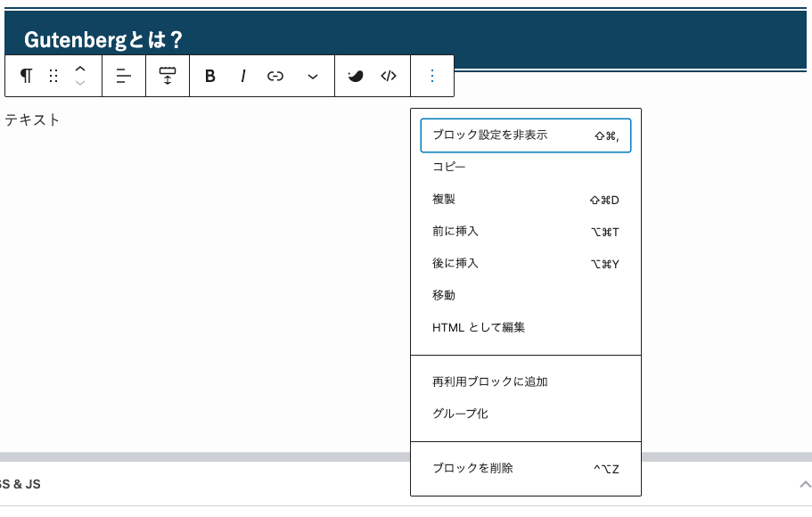Choose グループ化 from the menu
The width and height of the screenshot is (812, 517).
(526, 414)
